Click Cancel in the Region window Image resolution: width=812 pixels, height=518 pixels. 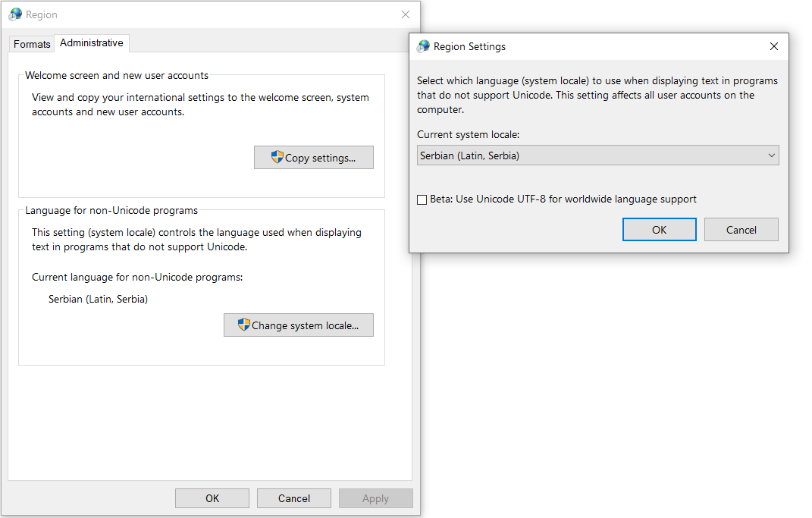(x=294, y=498)
